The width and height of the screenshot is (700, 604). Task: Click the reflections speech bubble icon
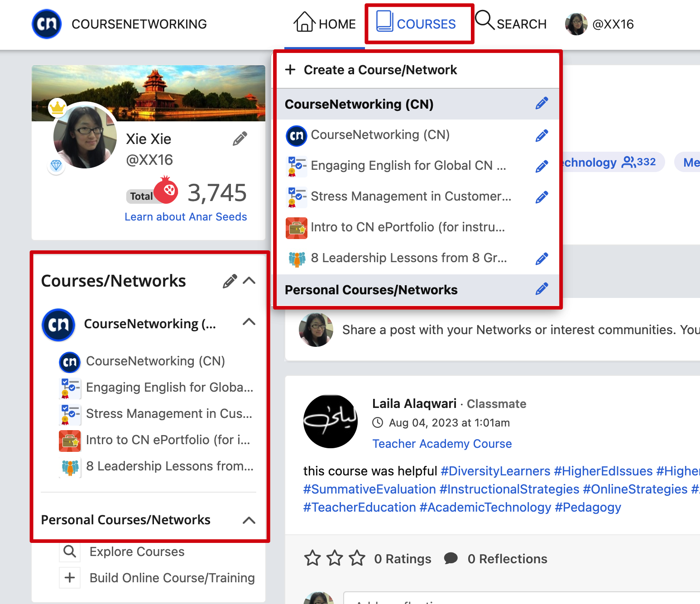(x=451, y=558)
